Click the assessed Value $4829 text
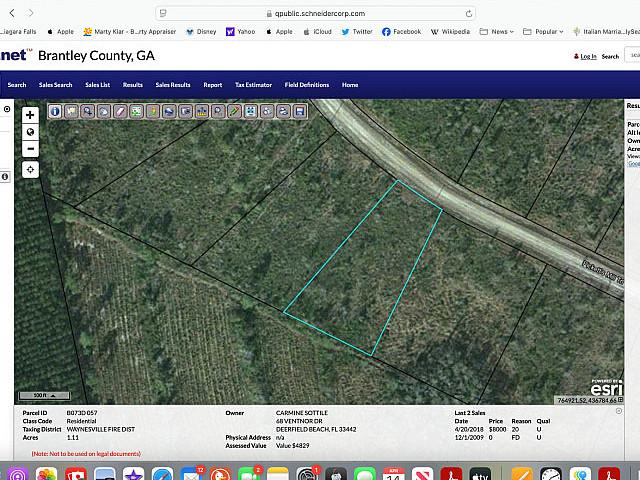Viewport: 640px width, 480px height. point(293,445)
